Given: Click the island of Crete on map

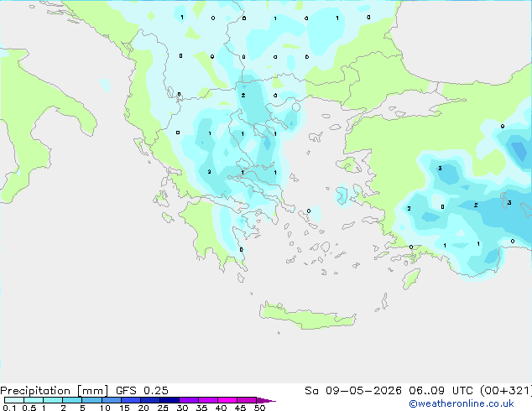Looking at the screenshot, I should tap(307, 316).
